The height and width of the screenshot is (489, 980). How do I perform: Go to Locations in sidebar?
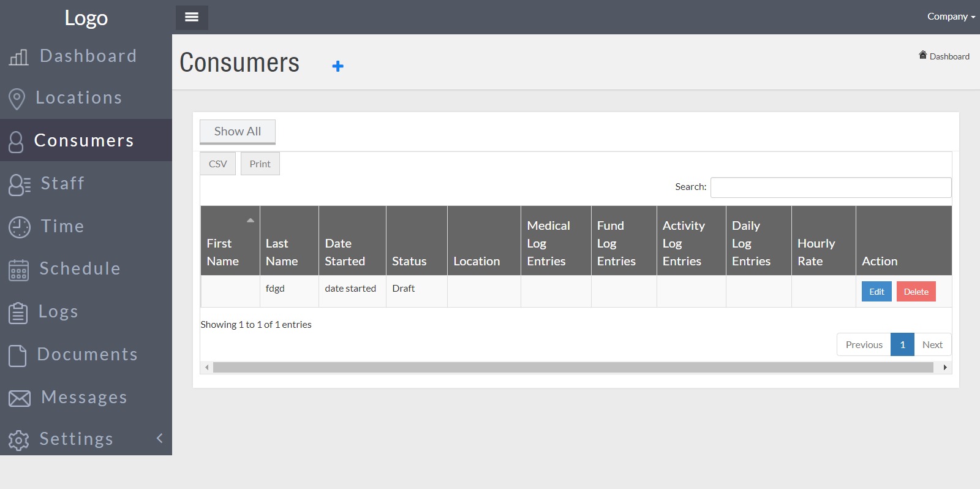tap(86, 97)
